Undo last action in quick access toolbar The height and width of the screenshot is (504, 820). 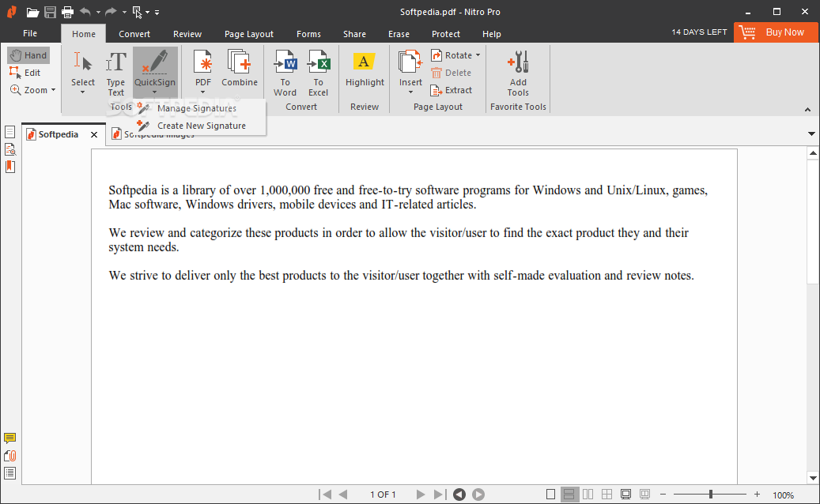click(85, 12)
